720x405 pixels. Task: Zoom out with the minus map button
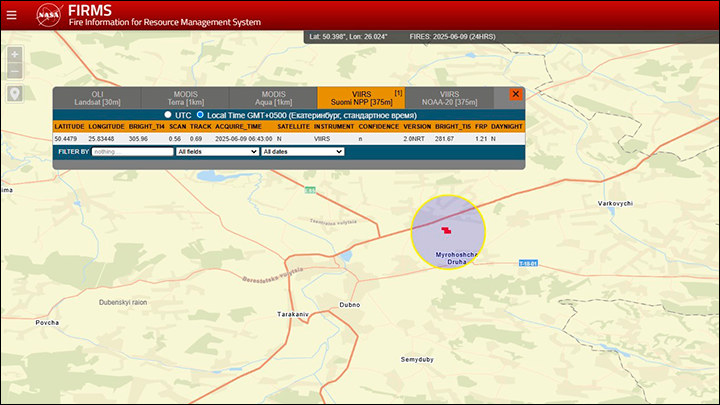(15, 71)
